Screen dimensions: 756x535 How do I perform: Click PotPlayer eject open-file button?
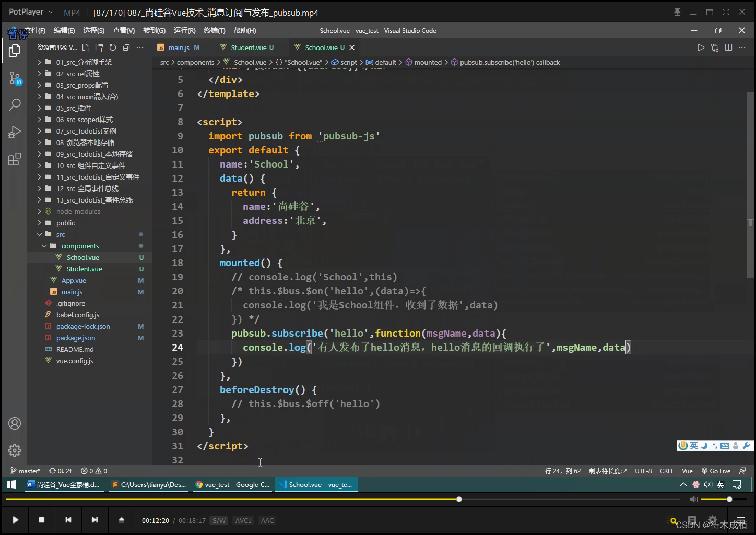pyautogui.click(x=121, y=520)
